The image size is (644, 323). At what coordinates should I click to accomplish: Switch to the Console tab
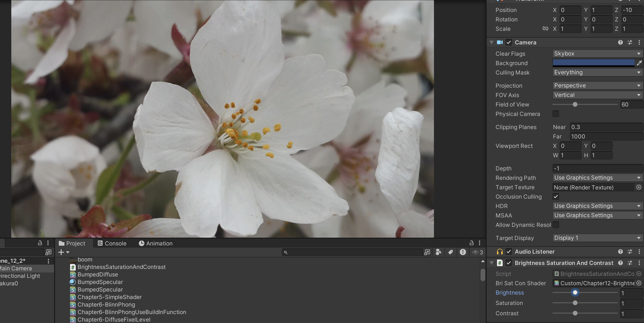pyautogui.click(x=112, y=243)
